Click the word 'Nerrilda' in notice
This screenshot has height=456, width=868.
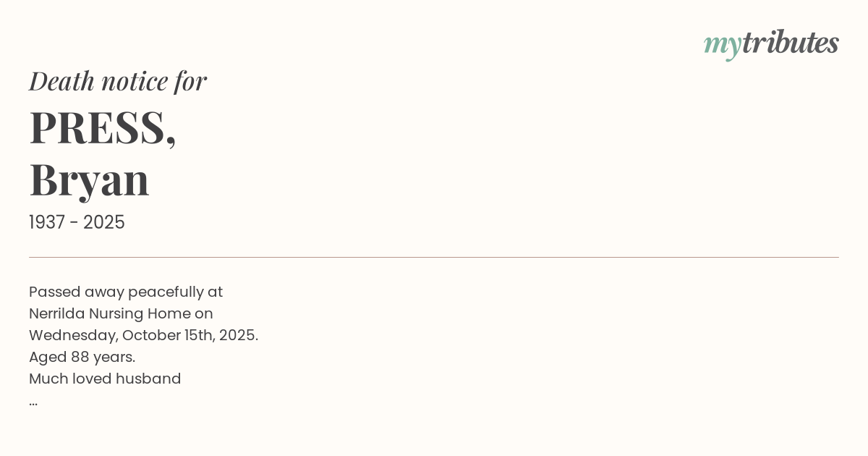(56, 313)
